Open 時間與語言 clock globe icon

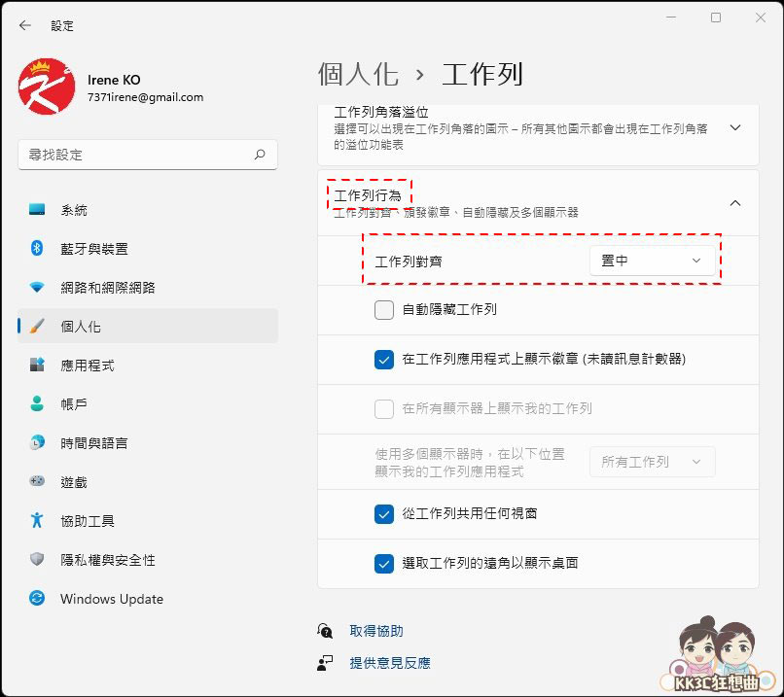(37, 442)
